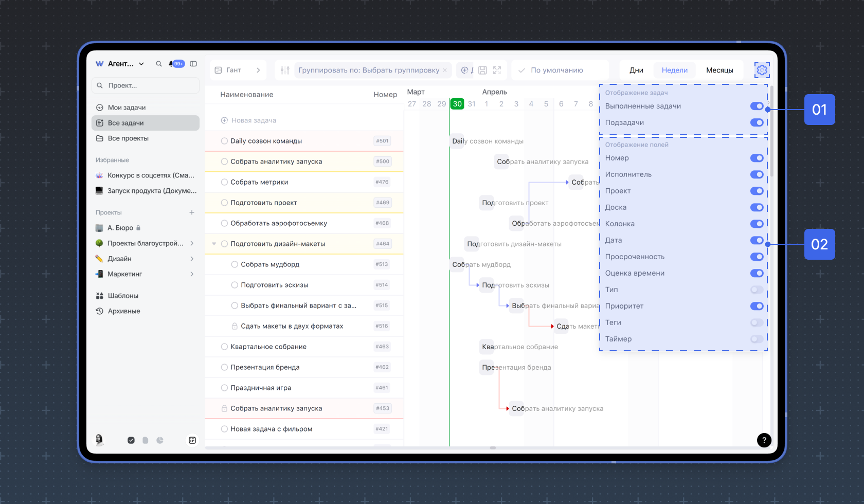
Task: Click the save view floppy disk icon
Action: click(482, 70)
